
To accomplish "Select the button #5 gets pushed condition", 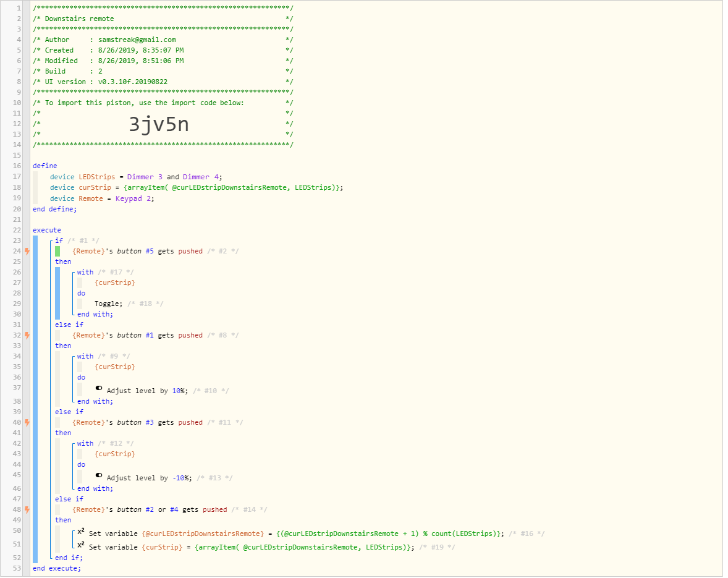I will [137, 251].
